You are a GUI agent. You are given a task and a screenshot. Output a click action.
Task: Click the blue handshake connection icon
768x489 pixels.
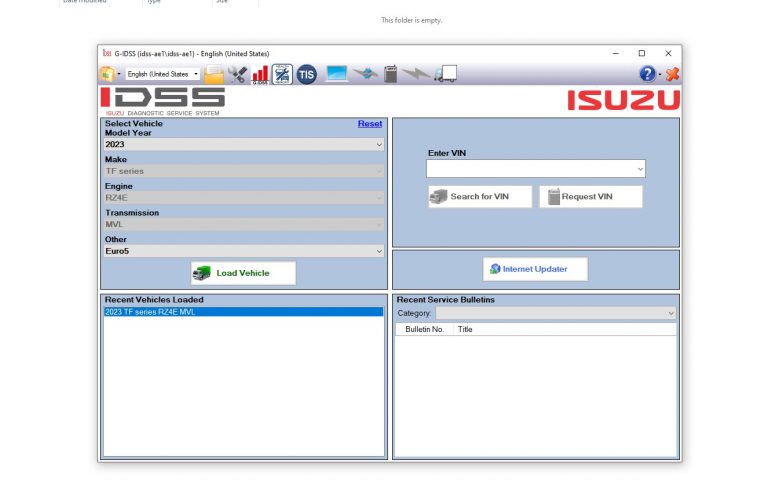pos(365,74)
